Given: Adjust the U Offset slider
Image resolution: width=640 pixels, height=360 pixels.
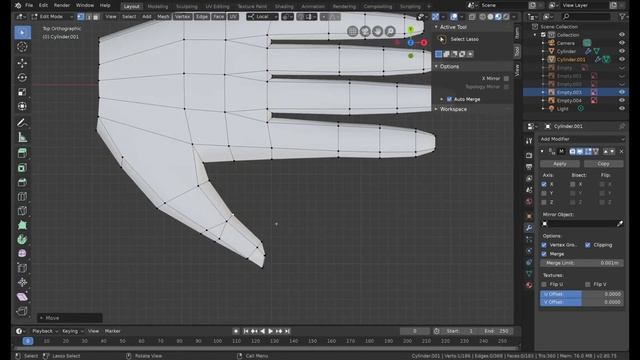Looking at the screenshot, I should coord(582,294).
